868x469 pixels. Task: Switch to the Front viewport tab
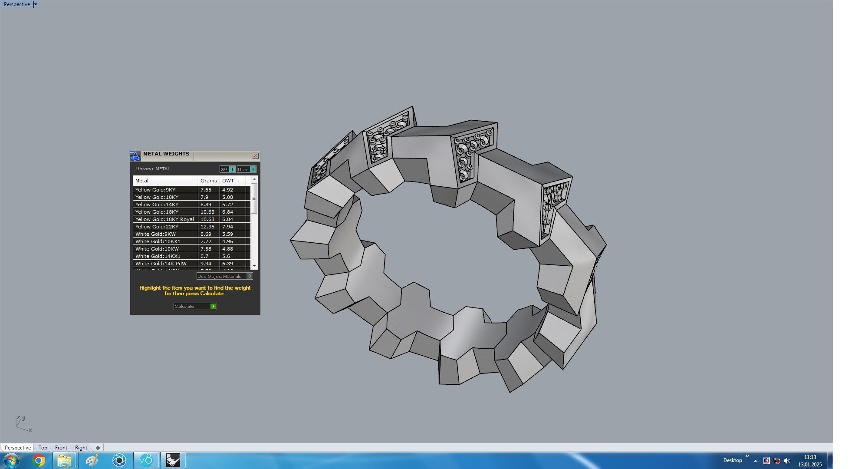point(61,447)
